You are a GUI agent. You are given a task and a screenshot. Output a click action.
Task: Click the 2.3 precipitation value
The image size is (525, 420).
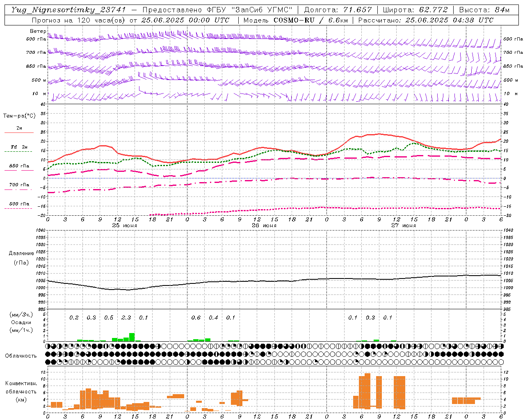(126, 317)
